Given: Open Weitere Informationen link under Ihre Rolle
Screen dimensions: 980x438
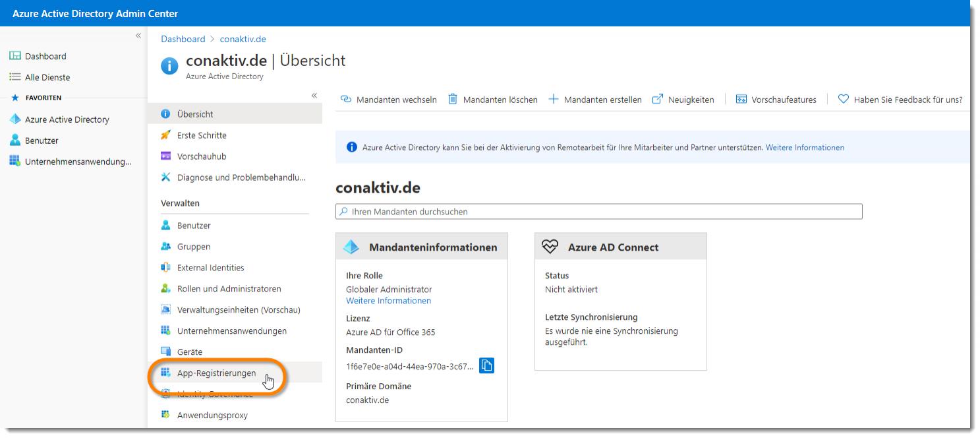Looking at the screenshot, I should coord(388,301).
